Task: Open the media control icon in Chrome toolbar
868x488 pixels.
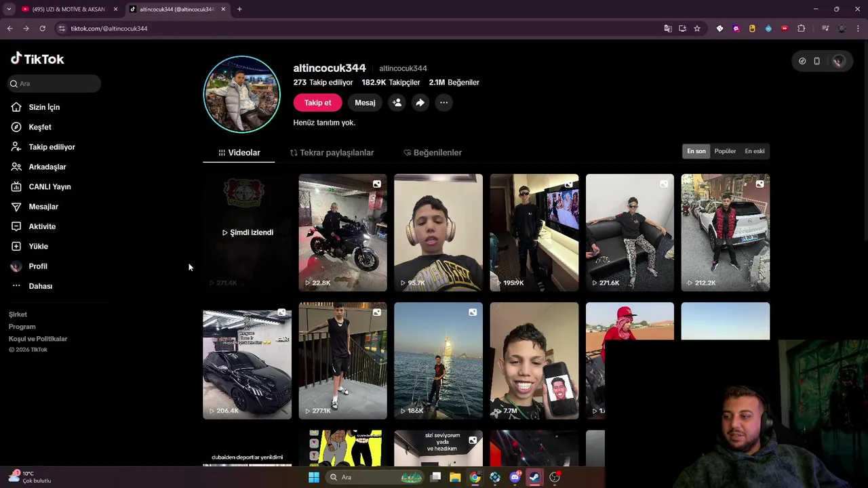Action: point(825,28)
